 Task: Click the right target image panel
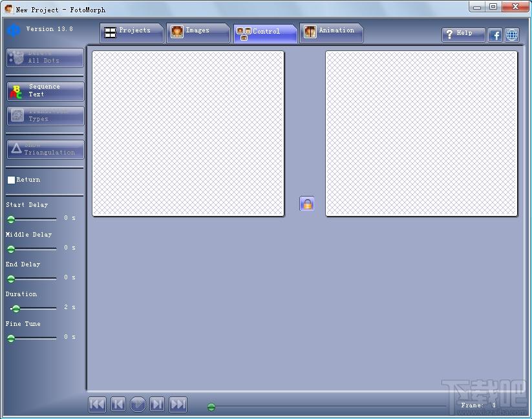point(421,133)
